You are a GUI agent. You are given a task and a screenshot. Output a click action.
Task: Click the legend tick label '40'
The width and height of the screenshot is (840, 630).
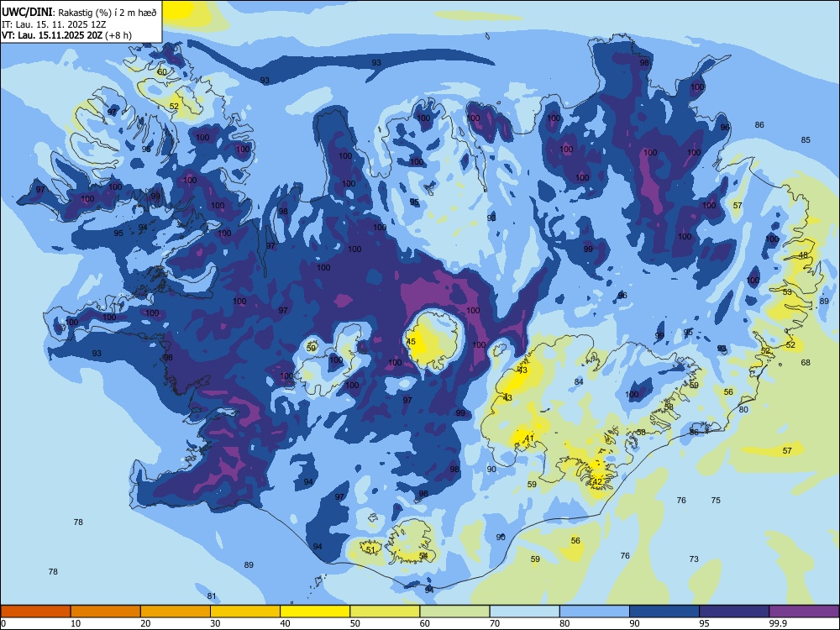click(x=286, y=623)
